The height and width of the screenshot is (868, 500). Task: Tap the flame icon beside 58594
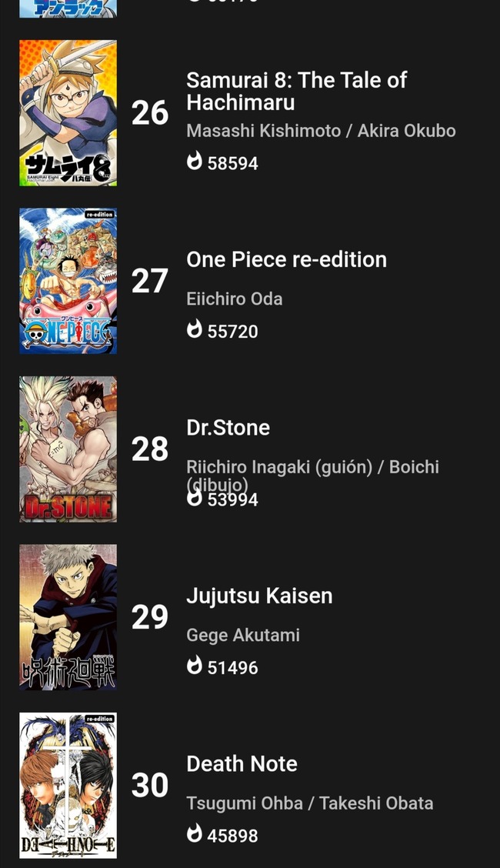click(x=194, y=161)
